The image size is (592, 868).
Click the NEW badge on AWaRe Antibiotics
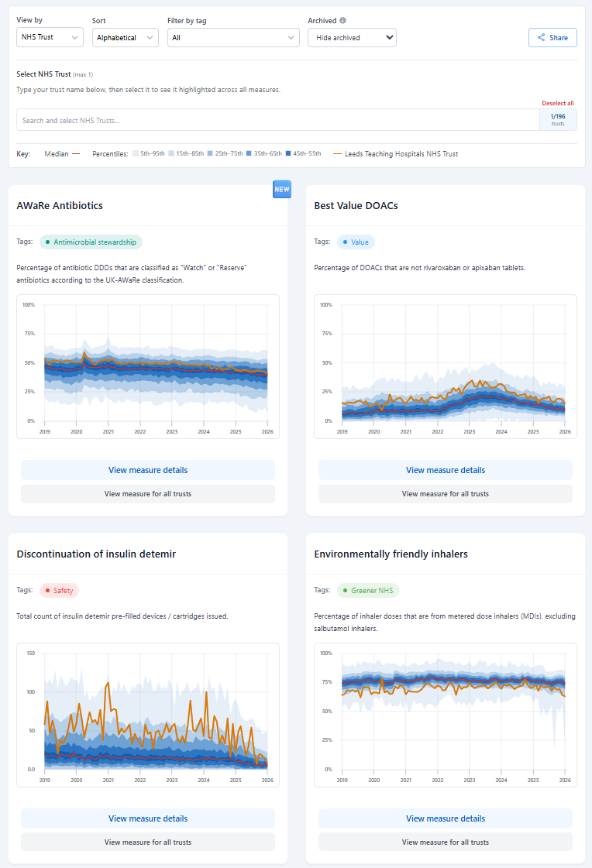click(x=281, y=189)
